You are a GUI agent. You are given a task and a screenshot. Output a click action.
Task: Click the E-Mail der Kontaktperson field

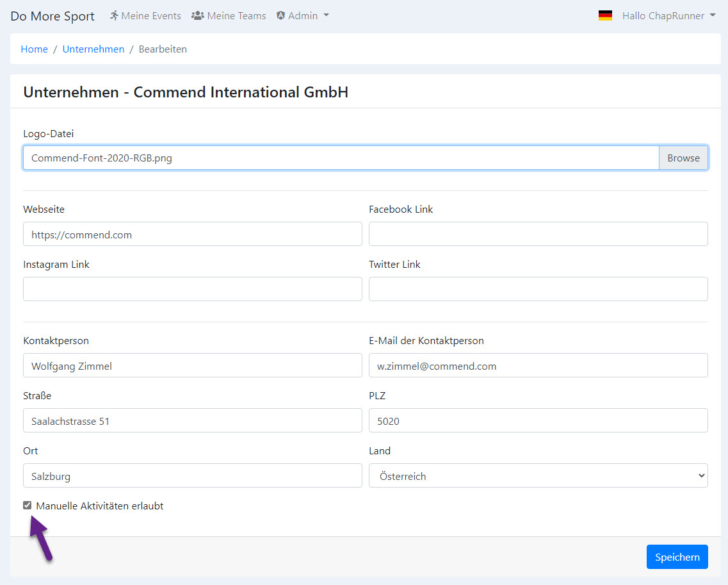click(538, 366)
